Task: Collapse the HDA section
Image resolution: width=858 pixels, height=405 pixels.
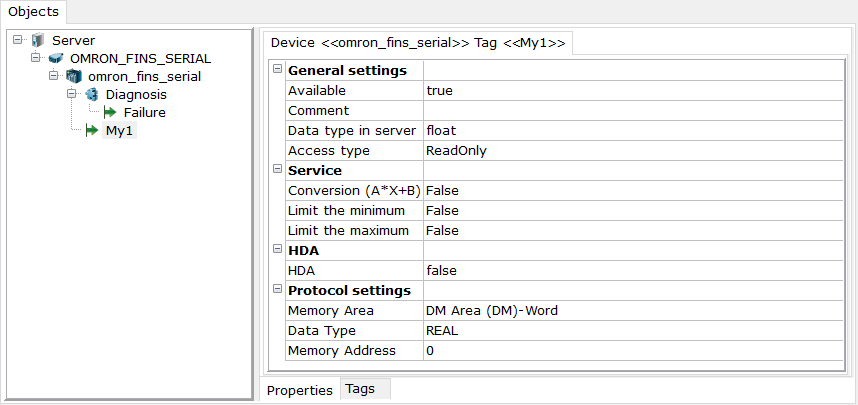Action: pos(277,249)
